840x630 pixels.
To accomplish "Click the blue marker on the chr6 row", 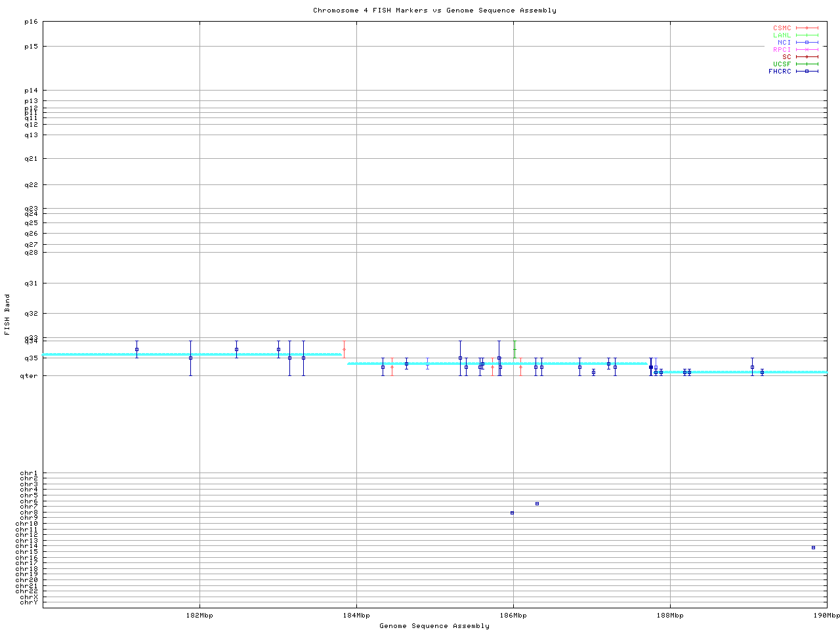I will 537,503.
